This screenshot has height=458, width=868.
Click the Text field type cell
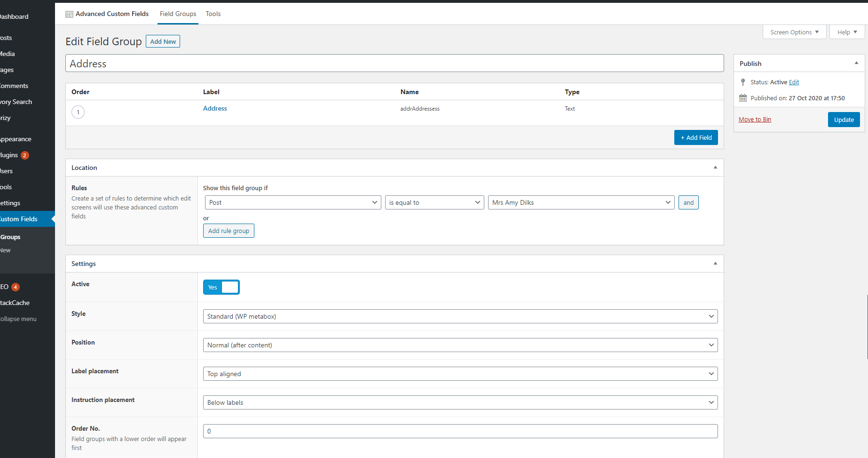tap(570, 109)
